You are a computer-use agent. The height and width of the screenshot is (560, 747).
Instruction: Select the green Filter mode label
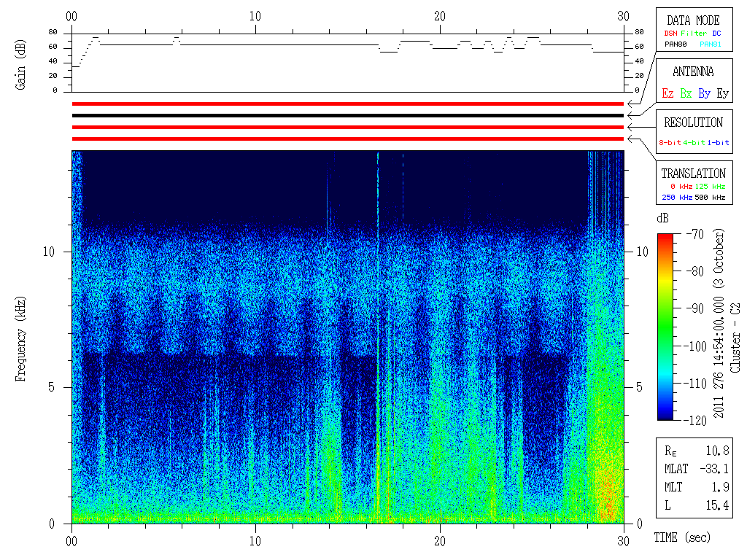(694, 34)
